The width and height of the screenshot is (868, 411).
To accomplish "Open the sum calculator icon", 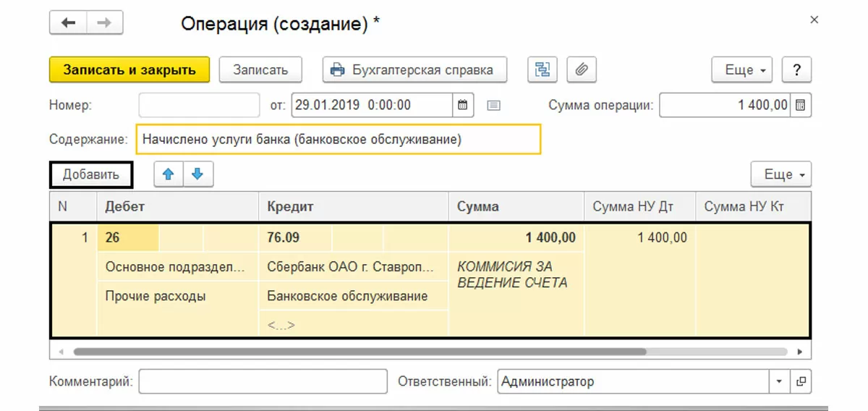I will (801, 105).
